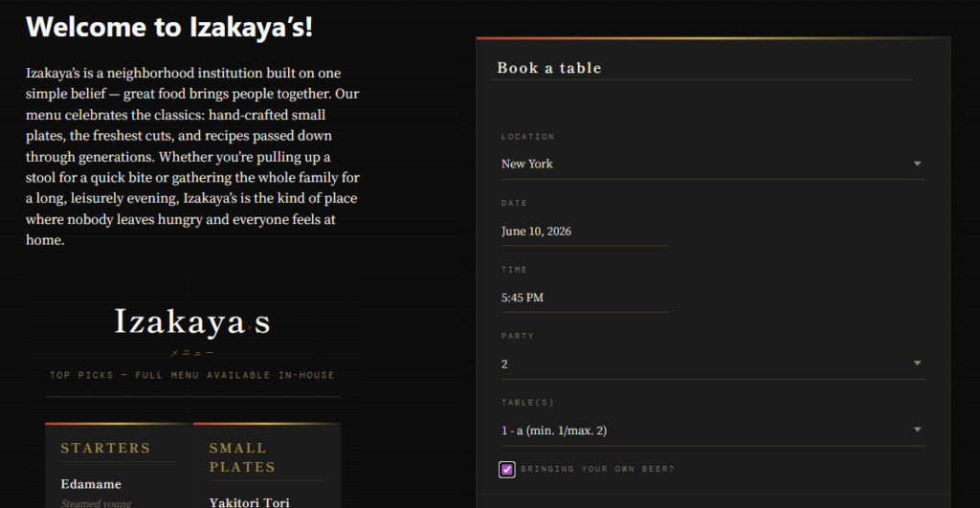Click the Table(s) dropdown arrow icon
980x508 pixels.
[x=917, y=430]
